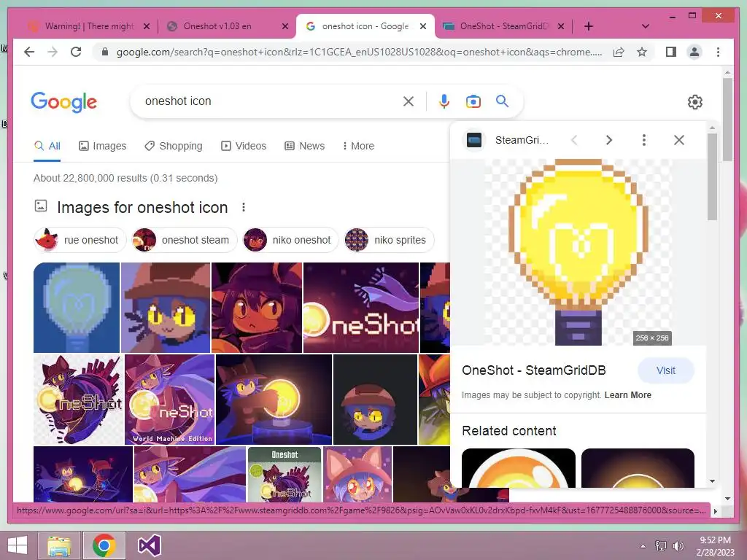Switch to the Images tab
Viewport: 747px width, 560px height.
pyautogui.click(x=102, y=146)
